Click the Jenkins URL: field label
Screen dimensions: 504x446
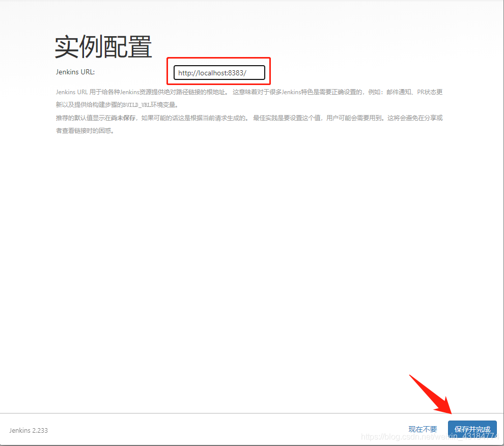(x=75, y=72)
